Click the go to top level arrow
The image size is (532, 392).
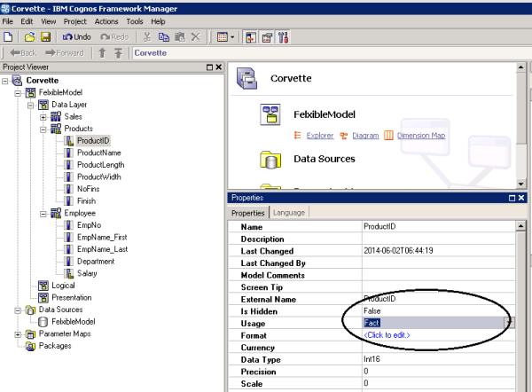click(x=118, y=53)
